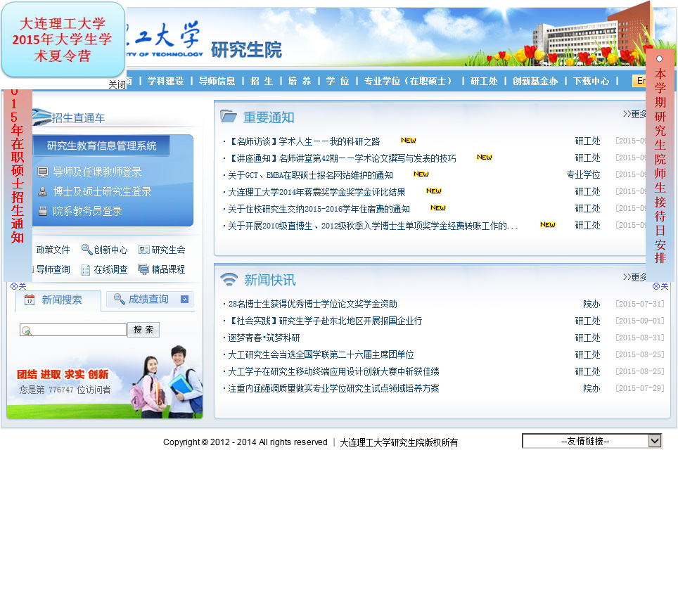Open notice 大连理工大学2014年蒋震奖学金评比结果

(x=316, y=192)
